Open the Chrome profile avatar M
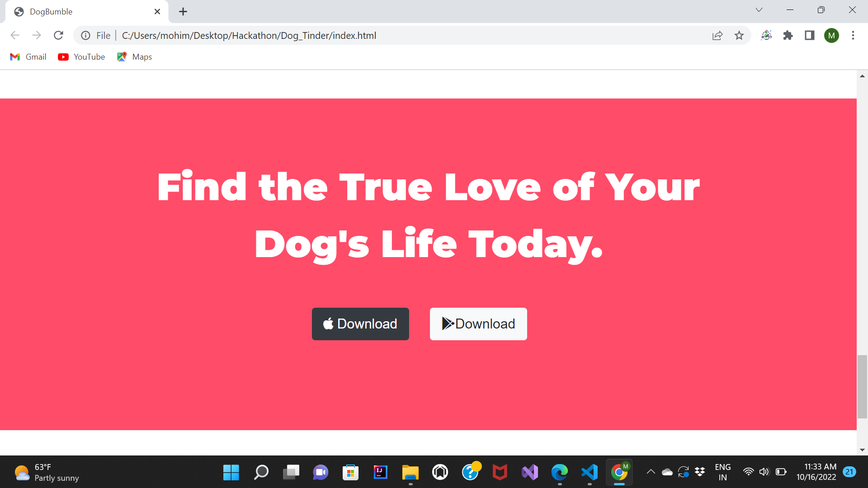Viewport: 868px width, 488px height. point(831,35)
